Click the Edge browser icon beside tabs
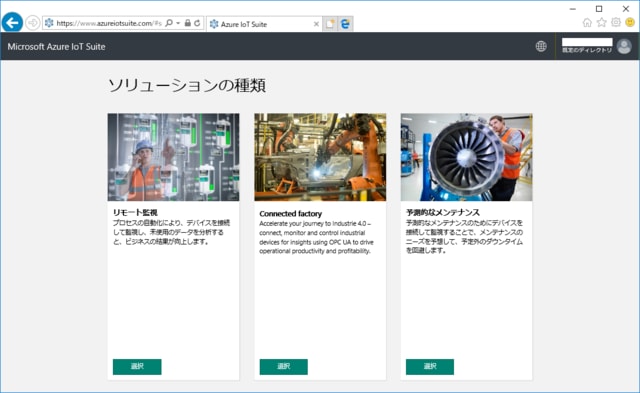This screenshot has height=393, width=640. (345, 24)
